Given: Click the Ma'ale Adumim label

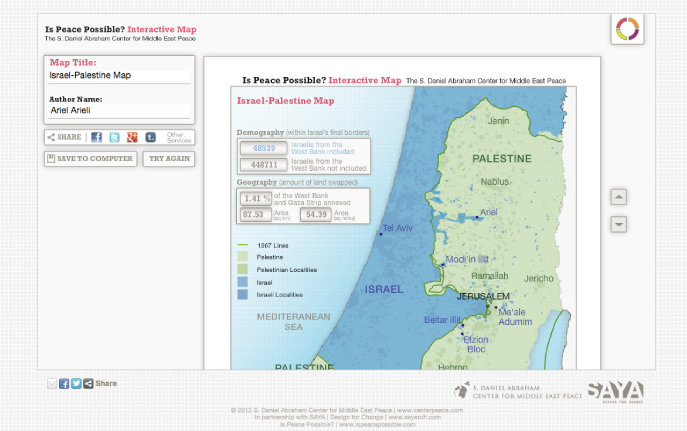Looking at the screenshot, I should pos(515,317).
